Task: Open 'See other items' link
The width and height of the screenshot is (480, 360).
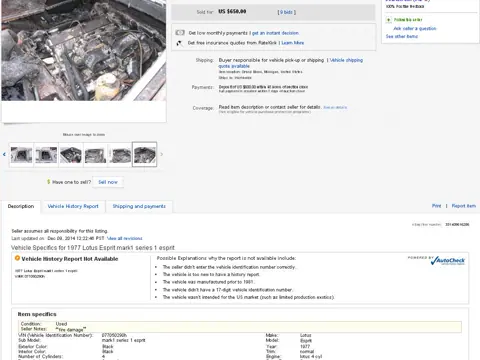Action: [402, 36]
